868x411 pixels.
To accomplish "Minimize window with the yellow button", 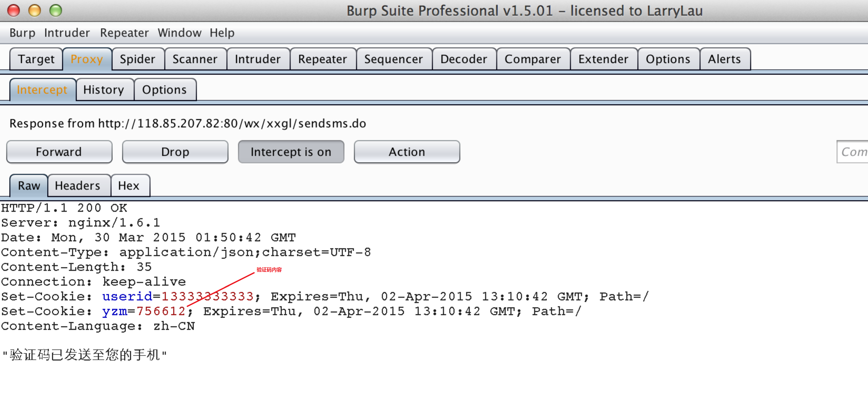I will (35, 11).
